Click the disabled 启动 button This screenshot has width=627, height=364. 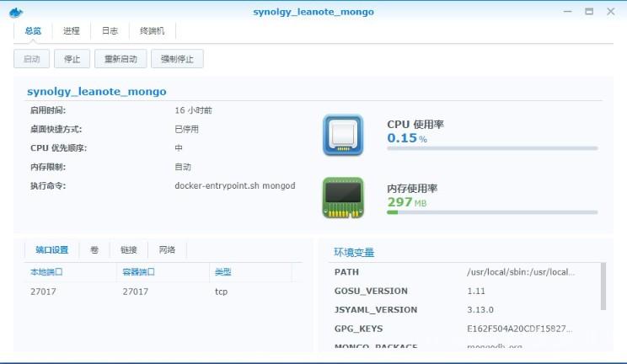point(31,59)
